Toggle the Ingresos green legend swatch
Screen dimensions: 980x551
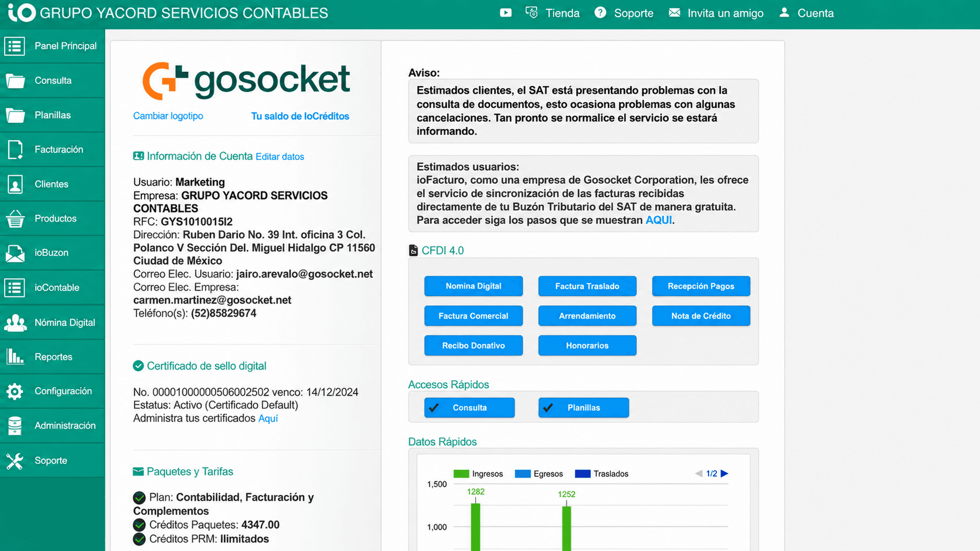click(x=461, y=474)
